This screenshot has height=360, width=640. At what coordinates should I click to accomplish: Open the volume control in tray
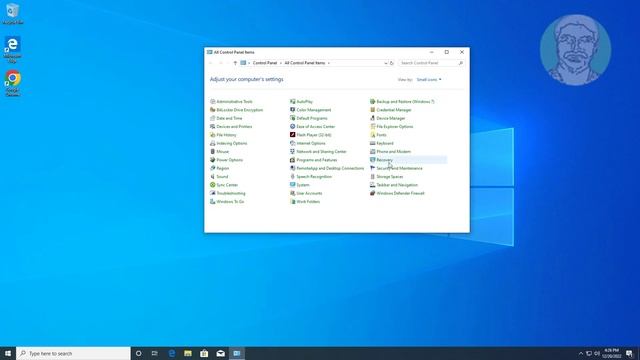[x=597, y=353]
